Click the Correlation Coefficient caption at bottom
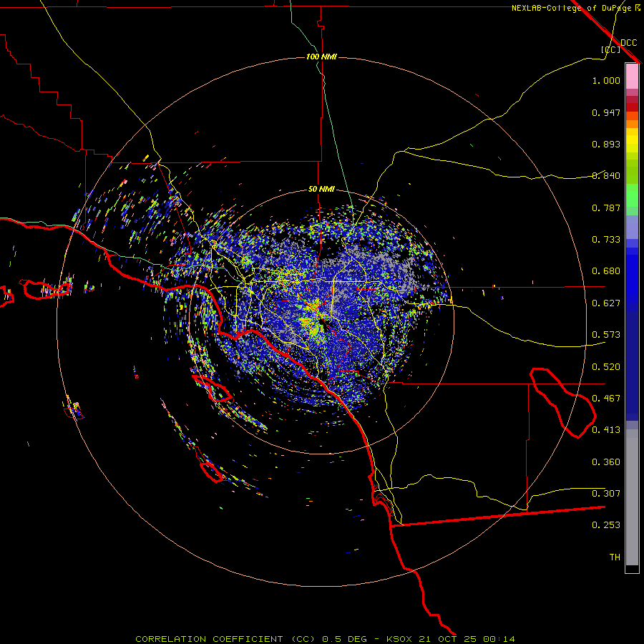644x644 pixels. (x=325, y=639)
